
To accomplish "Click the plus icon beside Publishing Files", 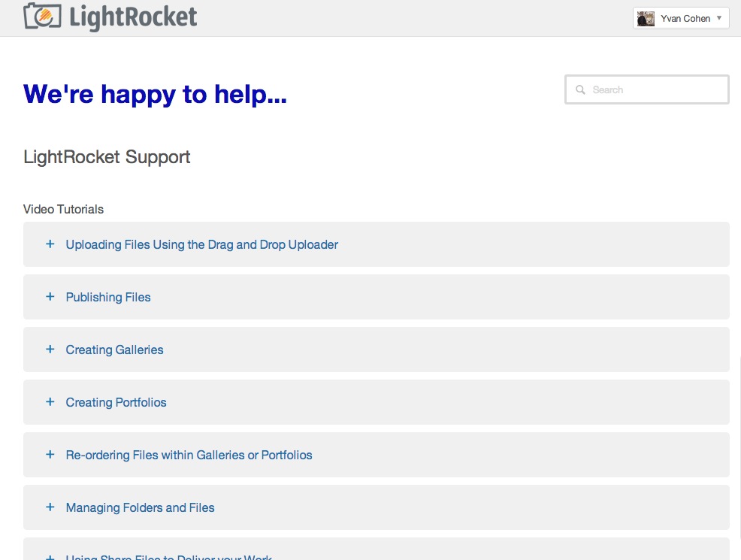I will pos(50,297).
